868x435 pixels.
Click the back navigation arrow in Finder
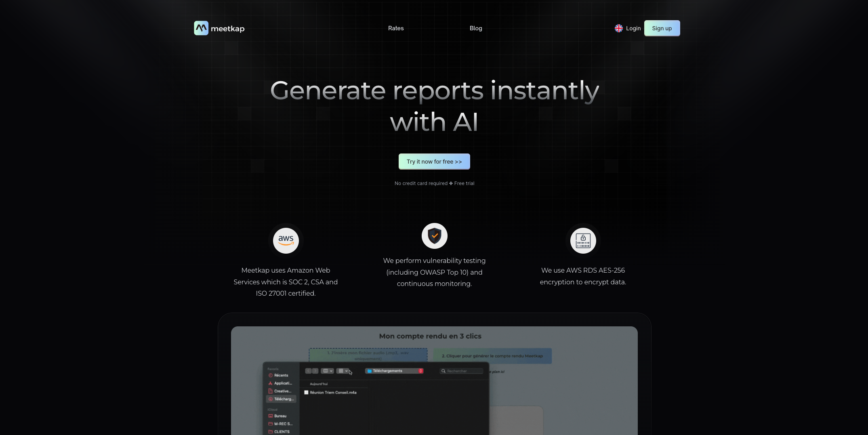(x=308, y=371)
